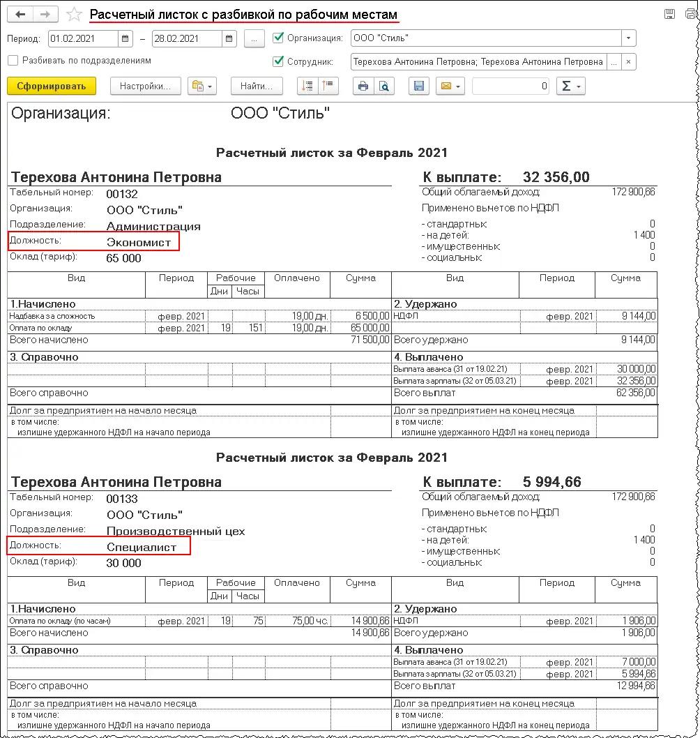This screenshot has height=738, width=700.
Task: Click the save icon beside the report title
Action: [669, 14]
